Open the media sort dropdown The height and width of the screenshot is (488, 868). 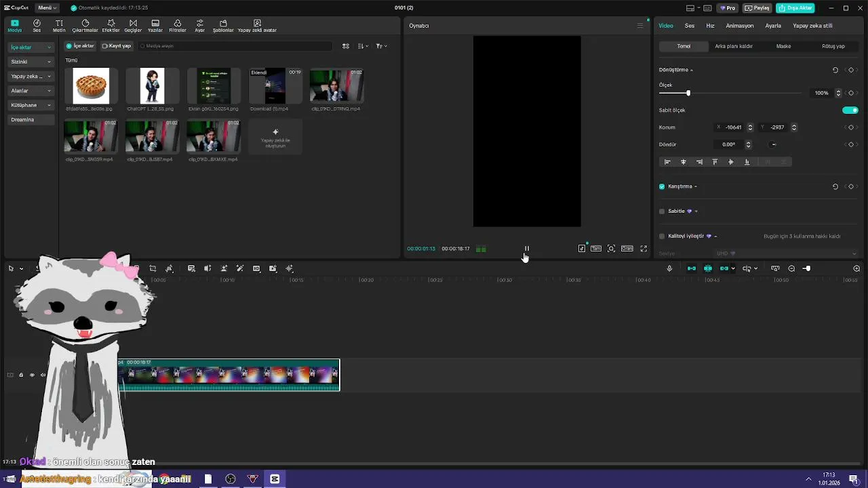363,46
